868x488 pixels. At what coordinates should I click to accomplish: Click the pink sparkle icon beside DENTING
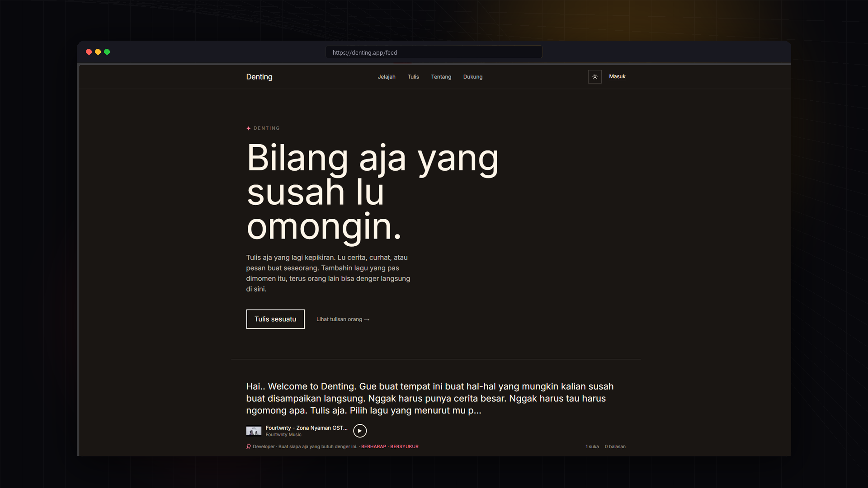(249, 128)
